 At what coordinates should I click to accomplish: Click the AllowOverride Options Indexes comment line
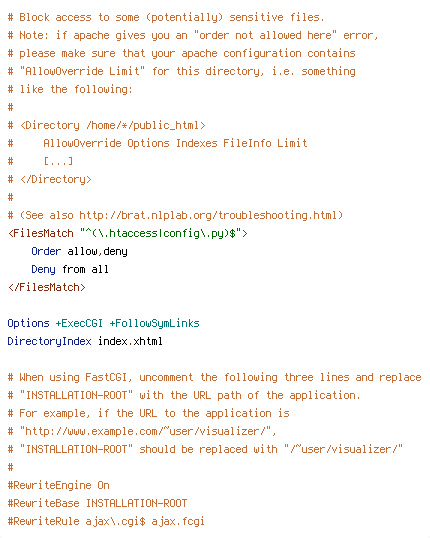158,143
